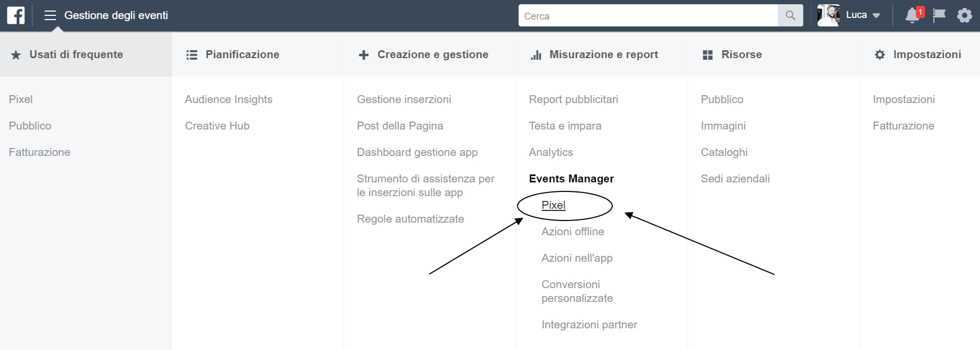Click star icon beside Usati di frequente

pyautogui.click(x=16, y=55)
